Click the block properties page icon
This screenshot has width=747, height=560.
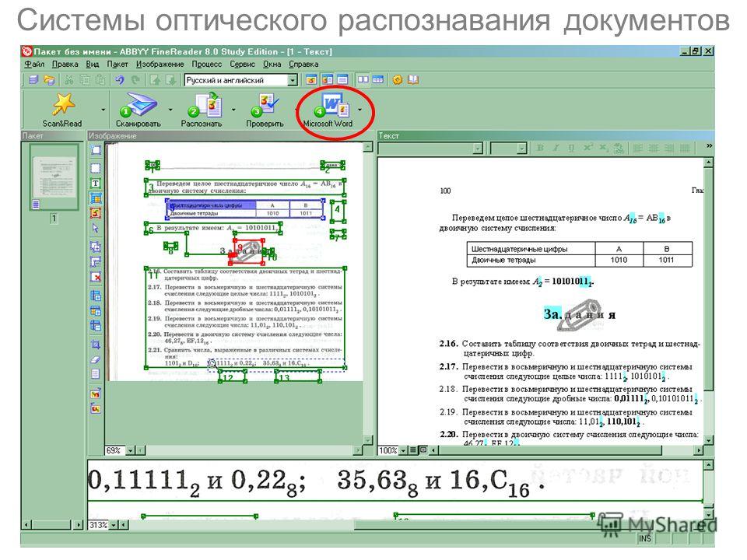coord(96,374)
